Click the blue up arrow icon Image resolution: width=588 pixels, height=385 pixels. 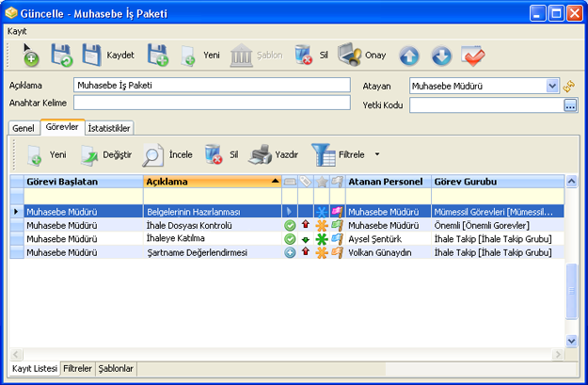click(x=409, y=56)
